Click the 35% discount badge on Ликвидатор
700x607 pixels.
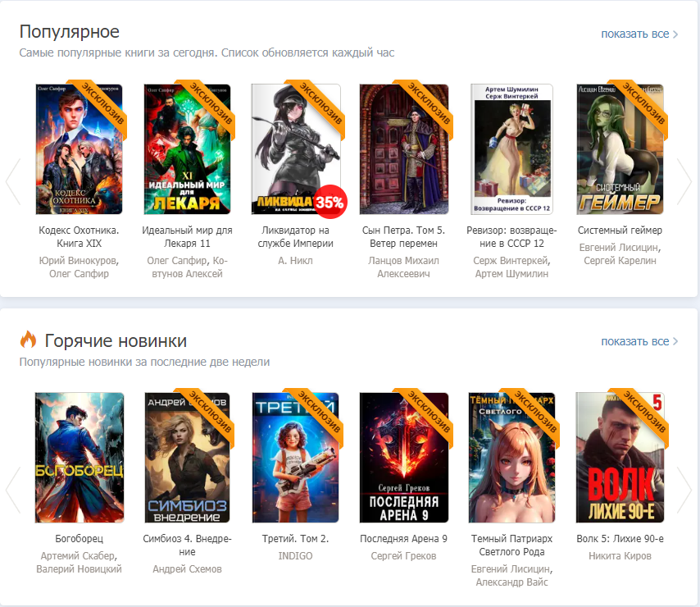330,202
